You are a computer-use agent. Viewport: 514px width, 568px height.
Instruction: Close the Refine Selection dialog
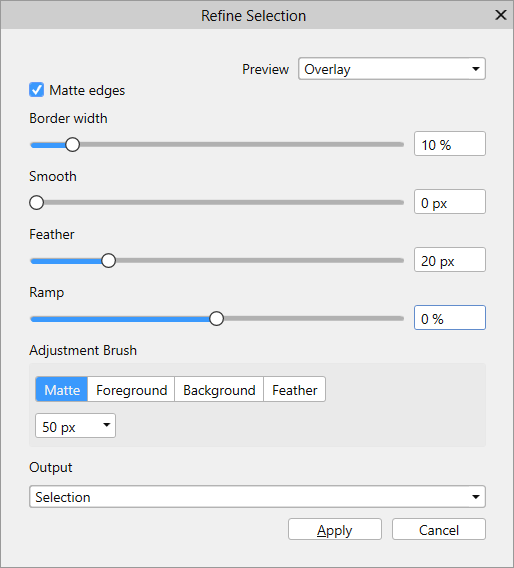(501, 15)
